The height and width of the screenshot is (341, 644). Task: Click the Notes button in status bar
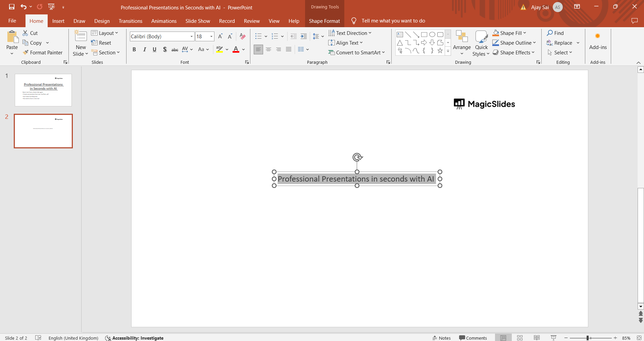(441, 338)
